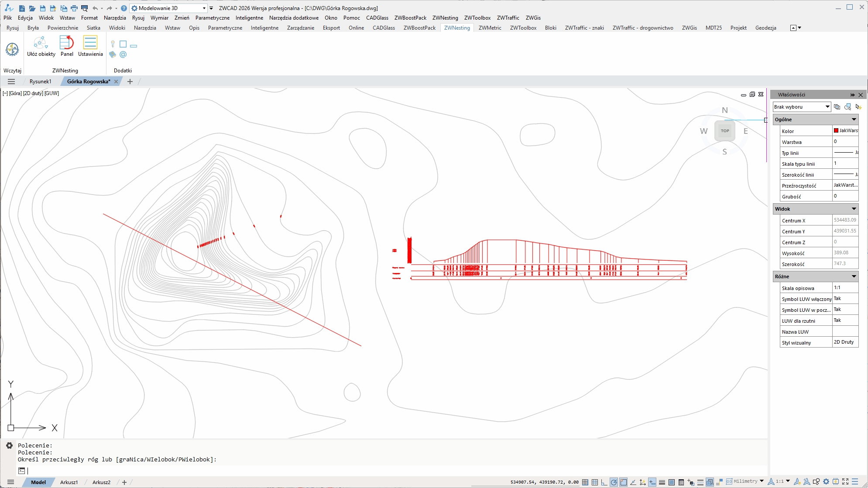Screen dimensions: 868x488
Task: Undo the last action
Action: (x=95, y=8)
